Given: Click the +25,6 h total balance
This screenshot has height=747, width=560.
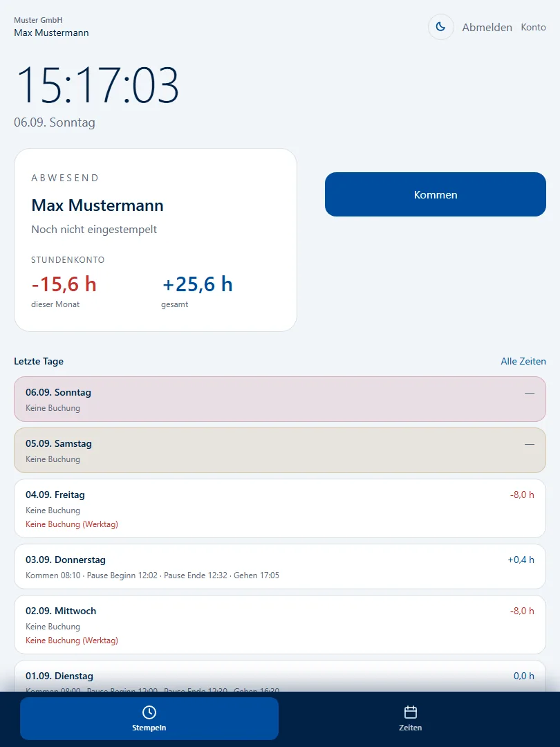Looking at the screenshot, I should tap(197, 284).
